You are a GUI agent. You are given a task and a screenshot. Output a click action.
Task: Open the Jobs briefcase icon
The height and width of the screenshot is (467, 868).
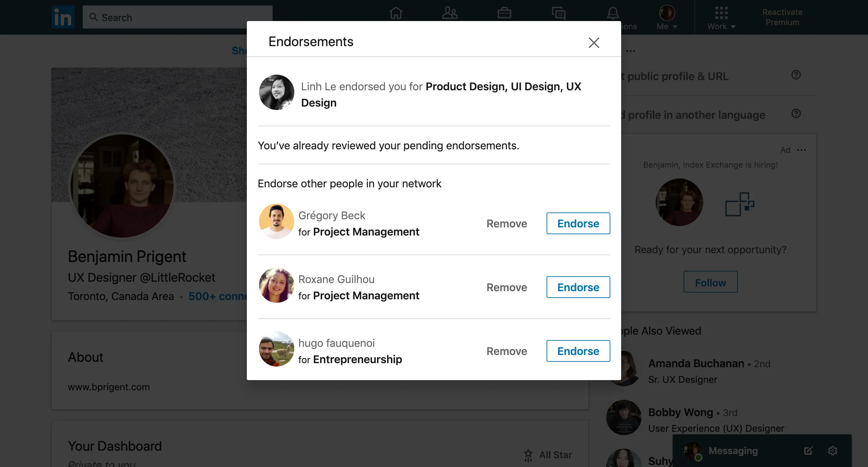click(504, 14)
